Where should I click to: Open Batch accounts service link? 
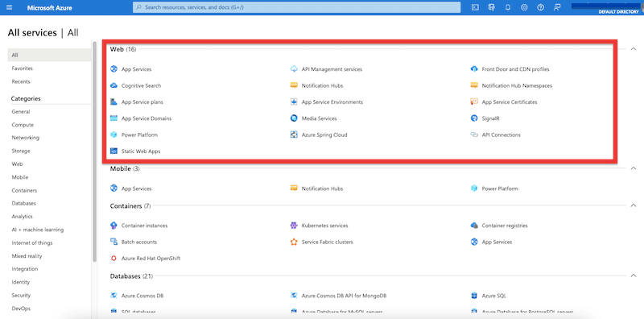(139, 242)
